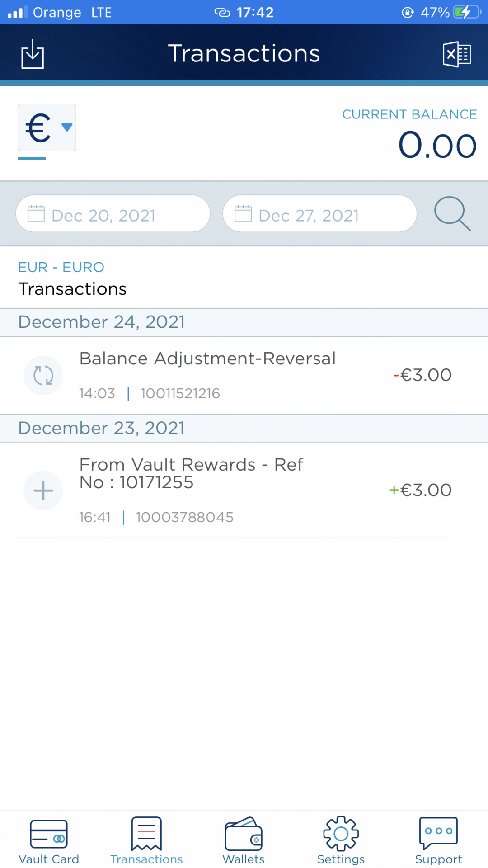Viewport: 488px width, 868px height.
Task: Tap the plus icon for Vault Rewards
Action: point(43,491)
